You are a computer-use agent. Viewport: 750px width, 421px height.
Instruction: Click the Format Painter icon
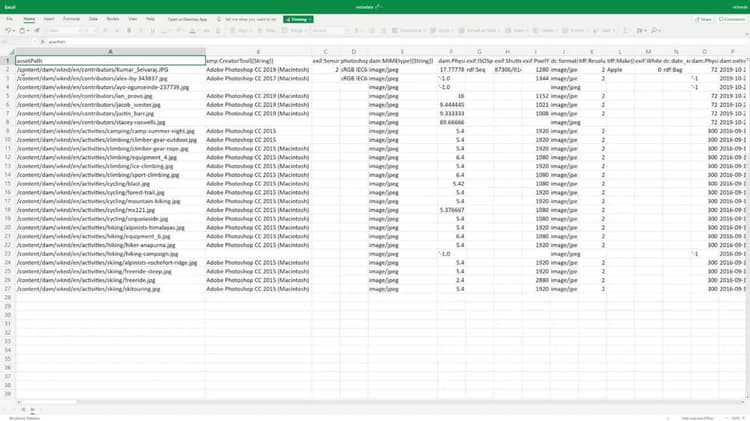[37, 31]
